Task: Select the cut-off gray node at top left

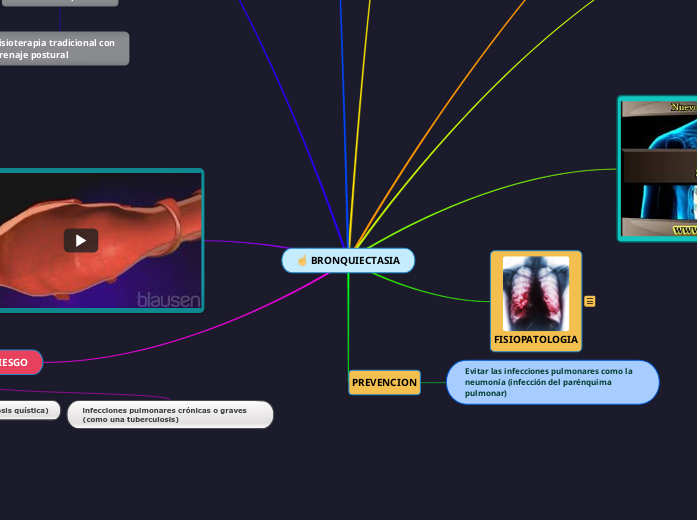Action: [58, 2]
